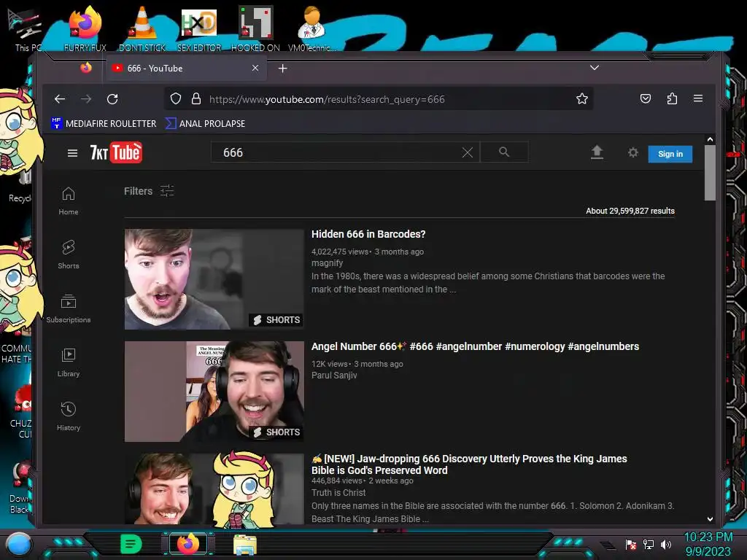Click the magnify channel name
The width and height of the screenshot is (747, 560).
(328, 262)
